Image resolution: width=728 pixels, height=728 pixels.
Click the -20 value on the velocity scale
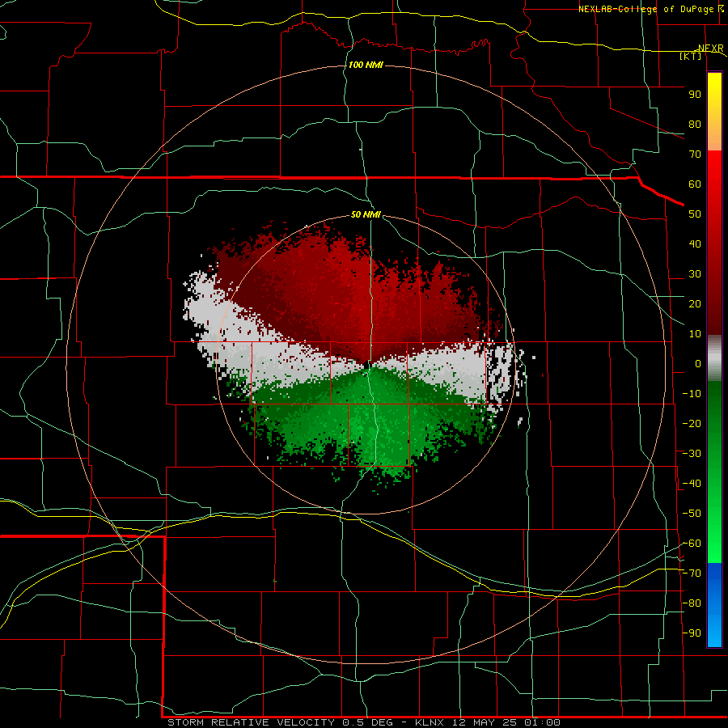coord(692,423)
